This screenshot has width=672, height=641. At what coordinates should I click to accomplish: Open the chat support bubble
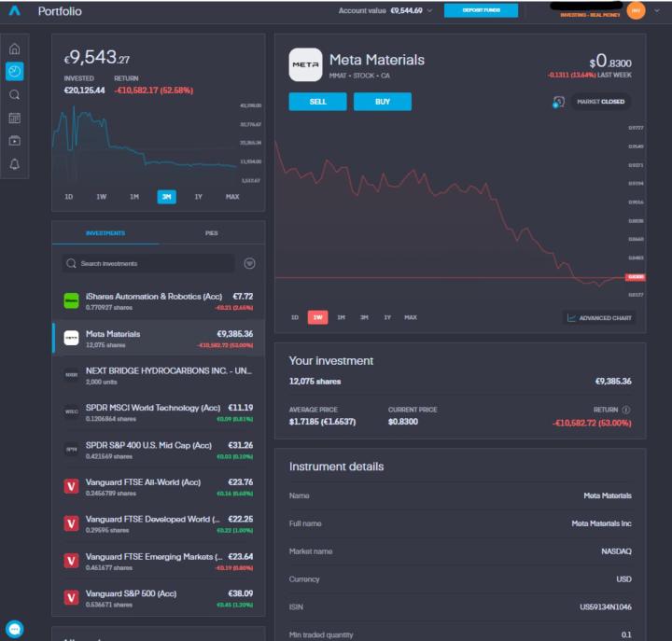pyautogui.click(x=15, y=629)
